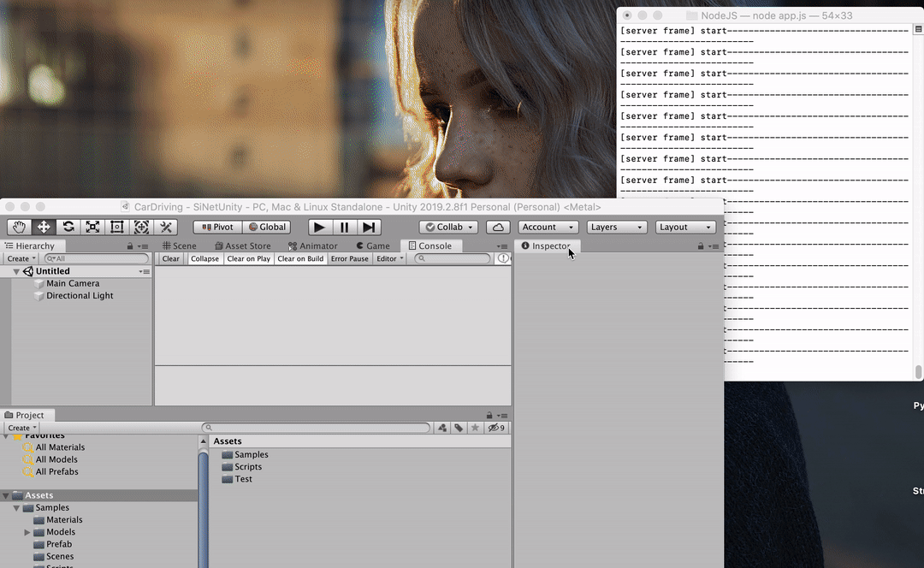The width and height of the screenshot is (924, 568).
Task: Click the Console search field
Action: click(x=452, y=258)
